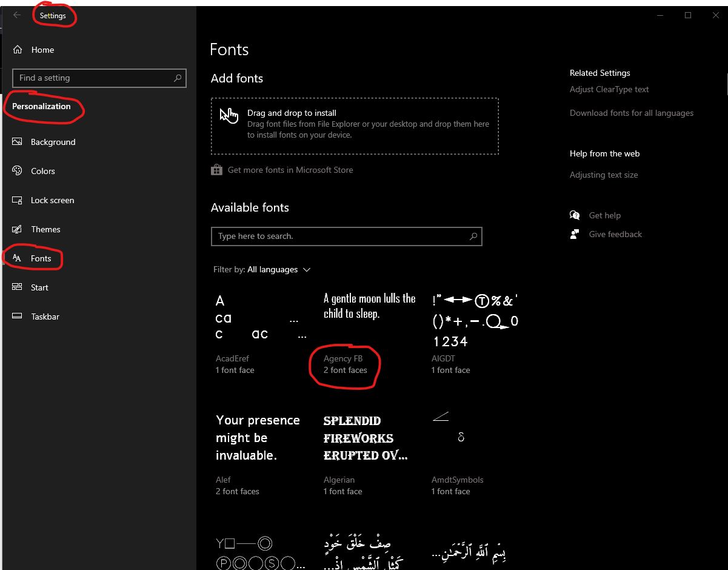Open the Home page icon
The image size is (728, 570).
(18, 50)
